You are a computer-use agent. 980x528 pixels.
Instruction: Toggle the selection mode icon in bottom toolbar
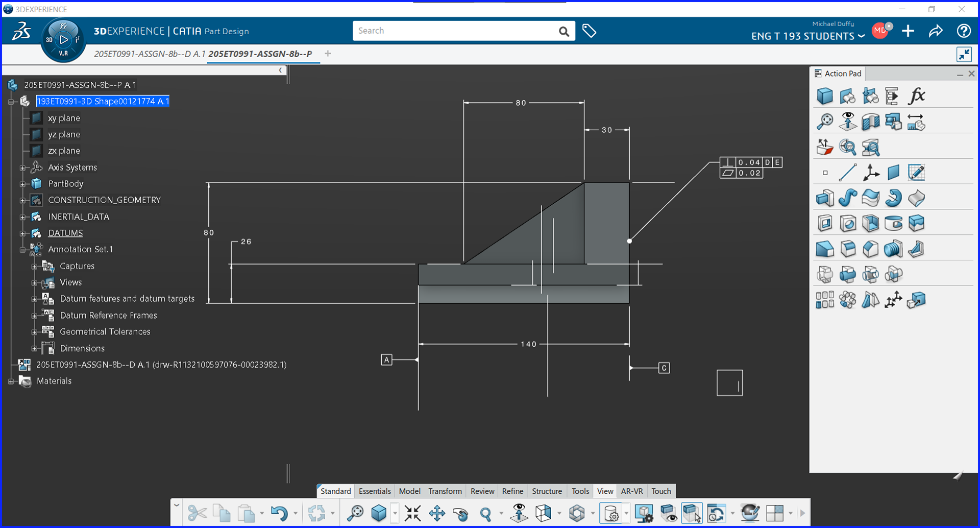[692, 513]
